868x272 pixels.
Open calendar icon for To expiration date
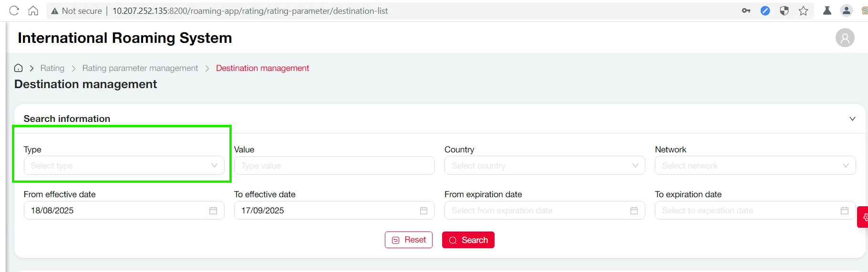tap(844, 211)
